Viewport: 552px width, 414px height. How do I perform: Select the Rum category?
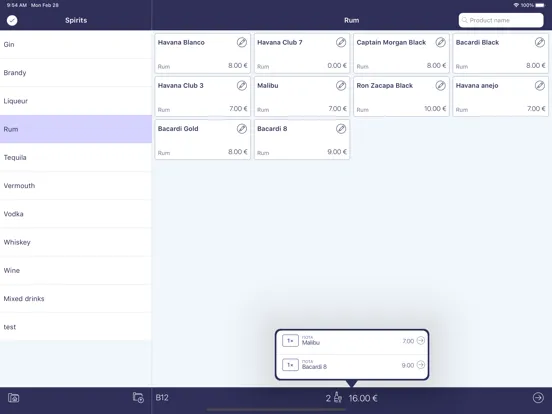click(76, 129)
